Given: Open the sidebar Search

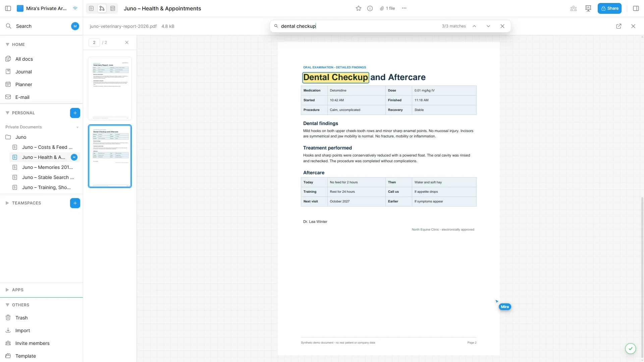Looking at the screenshot, I should (23, 26).
